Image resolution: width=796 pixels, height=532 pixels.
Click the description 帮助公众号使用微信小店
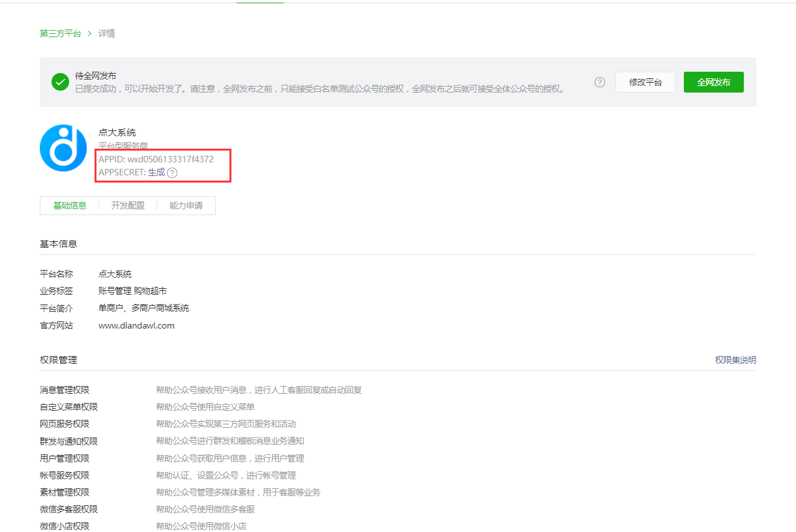tap(201, 526)
